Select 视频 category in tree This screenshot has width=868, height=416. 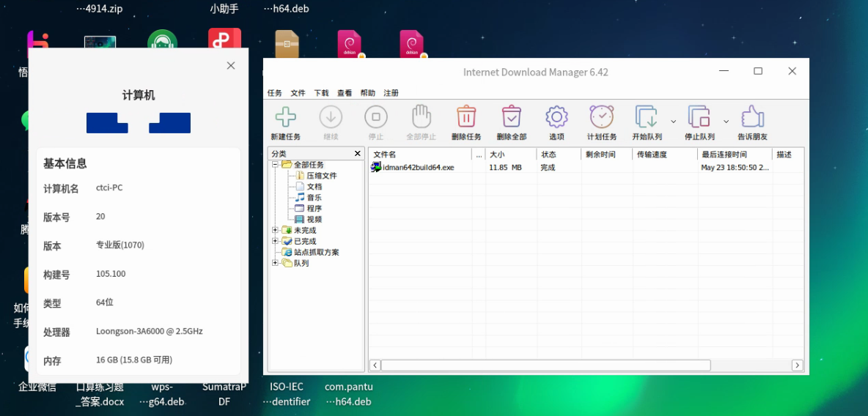314,220
